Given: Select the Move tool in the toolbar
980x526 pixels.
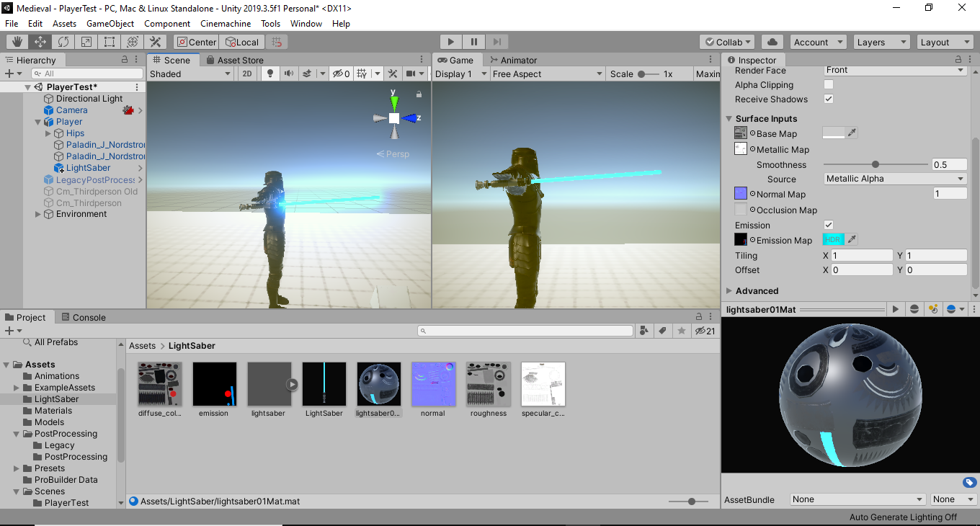Looking at the screenshot, I should point(40,42).
